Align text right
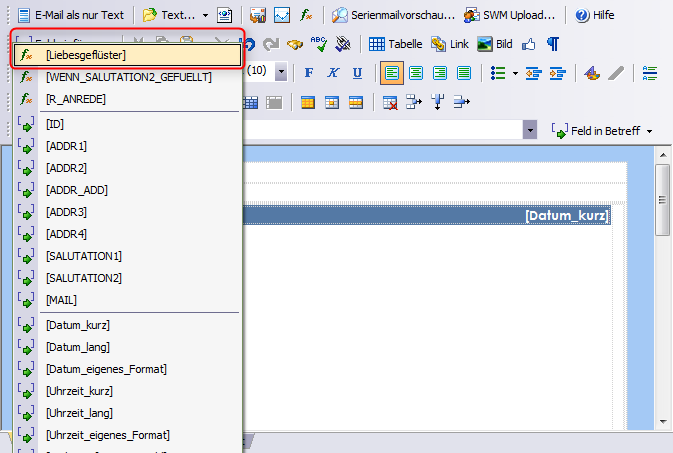This screenshot has width=673, height=453. click(x=440, y=73)
